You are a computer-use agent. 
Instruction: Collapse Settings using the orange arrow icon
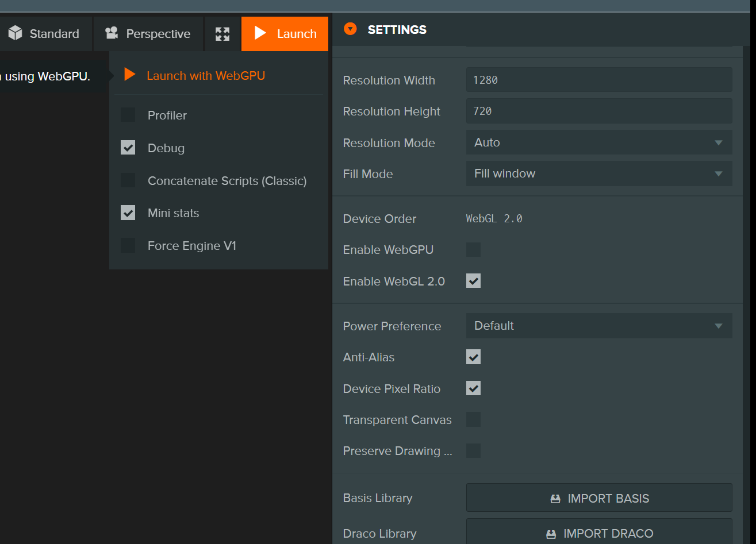click(x=350, y=29)
